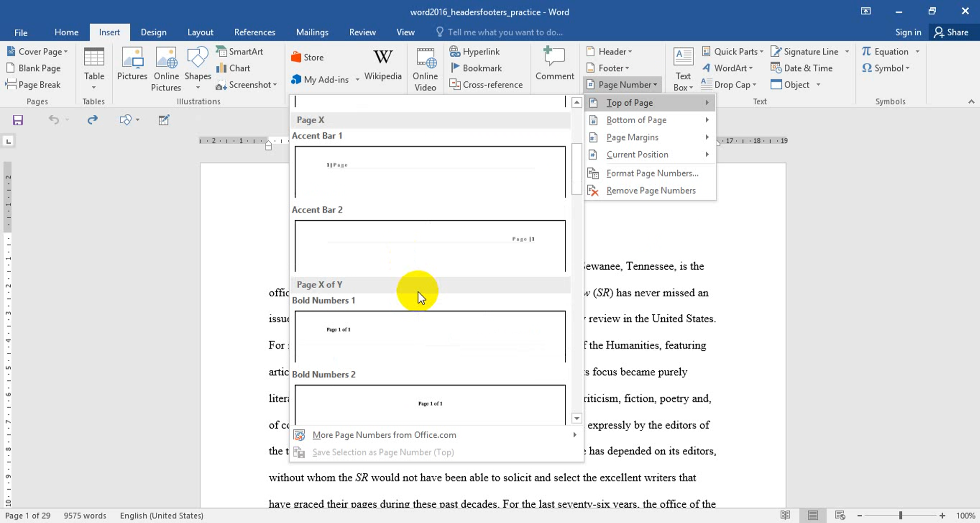Switch to Web Layout view in status bar
Image resolution: width=980 pixels, height=523 pixels.
(840, 515)
